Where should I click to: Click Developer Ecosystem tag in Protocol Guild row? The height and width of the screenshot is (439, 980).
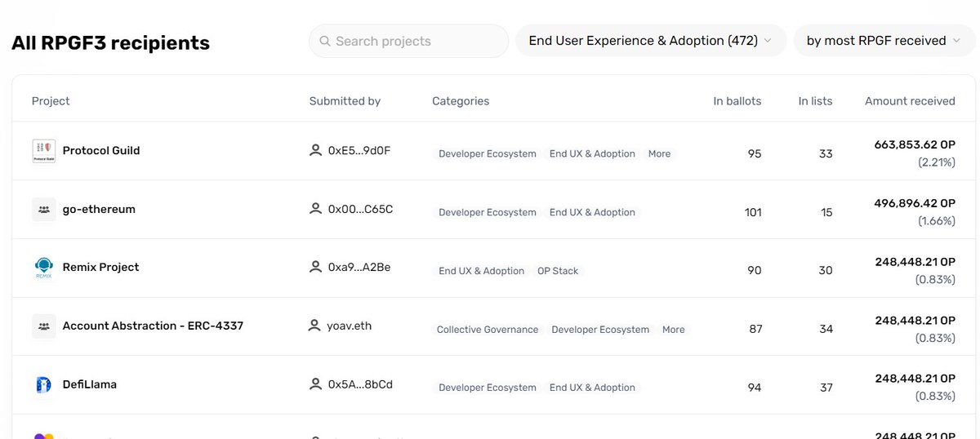(x=488, y=153)
